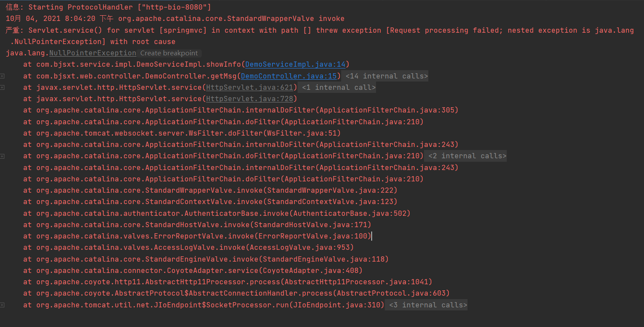Click the NullPointerException class link

[x=92, y=53]
